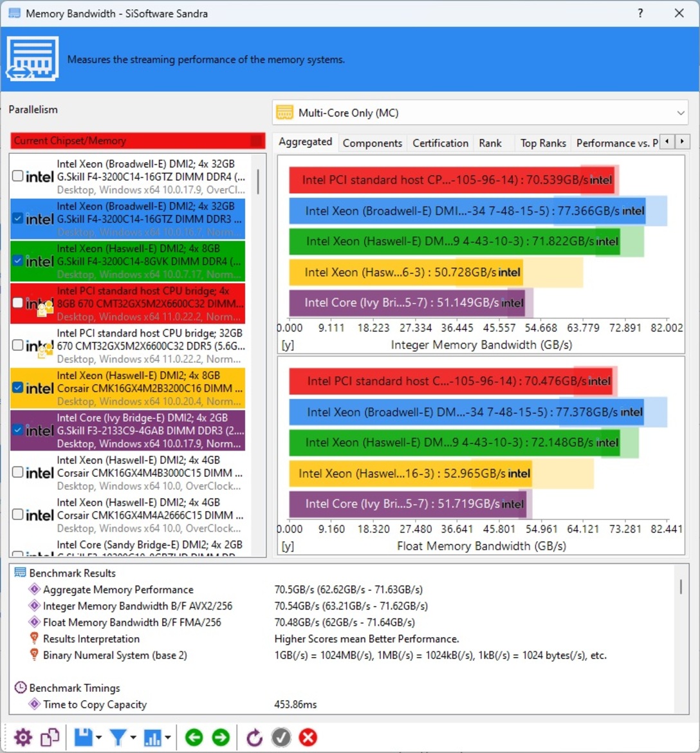Go back with green left arrow

(194, 737)
